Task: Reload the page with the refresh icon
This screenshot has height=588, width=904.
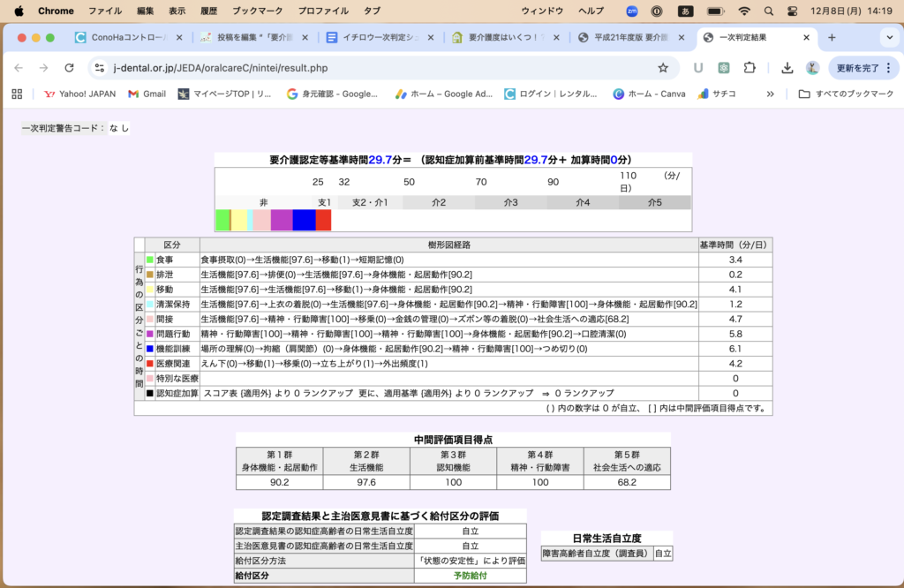Action: click(x=69, y=68)
